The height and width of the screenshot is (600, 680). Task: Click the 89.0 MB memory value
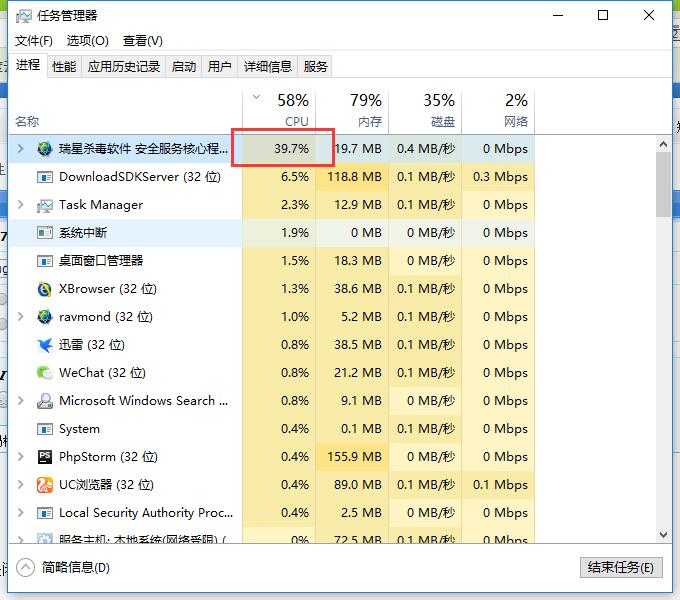(358, 485)
